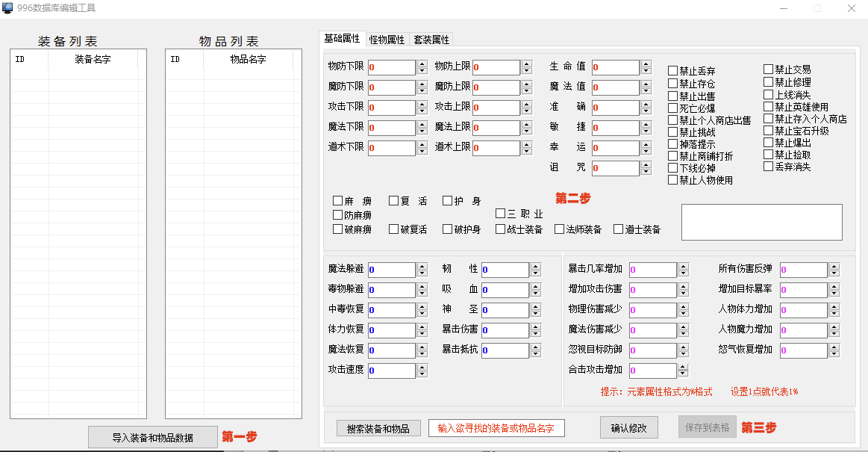Enable the 禁止丢弃 checkbox

pos(672,71)
